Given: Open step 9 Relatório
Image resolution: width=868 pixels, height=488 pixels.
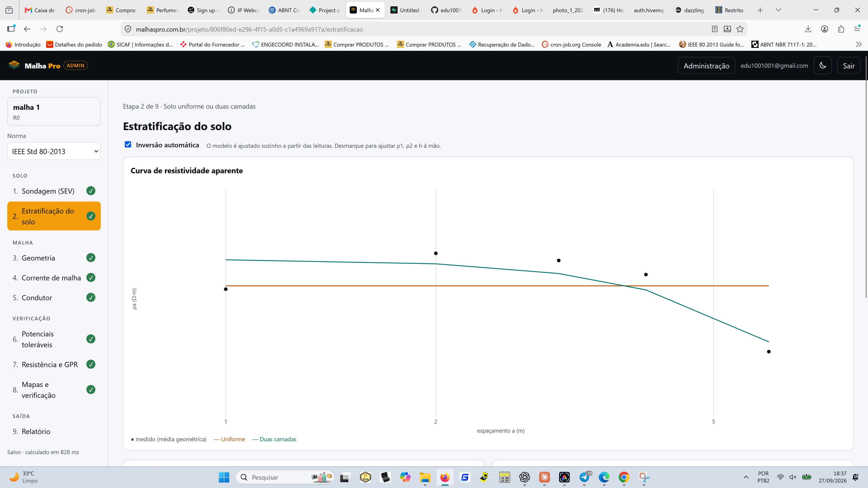Looking at the screenshot, I should (x=54, y=432).
